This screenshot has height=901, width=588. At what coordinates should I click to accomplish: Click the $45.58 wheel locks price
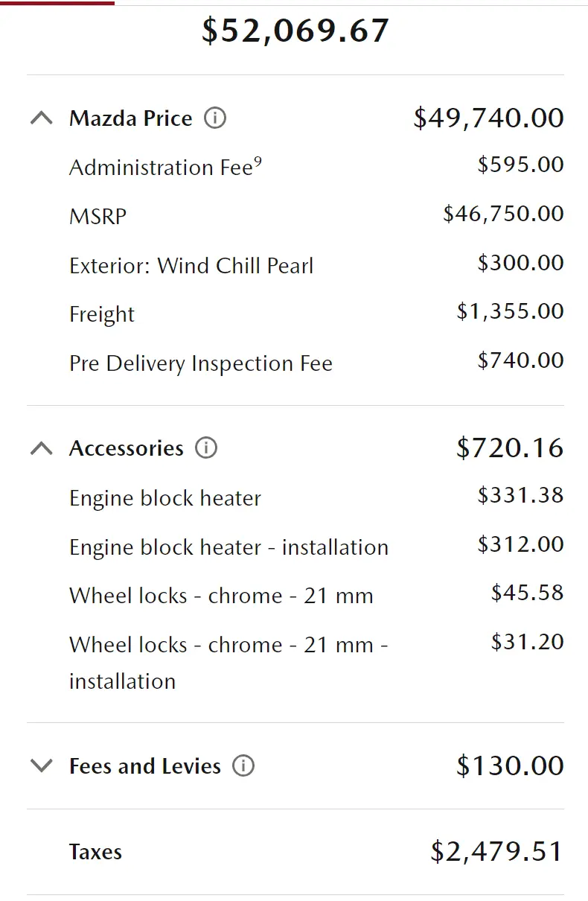(x=528, y=593)
